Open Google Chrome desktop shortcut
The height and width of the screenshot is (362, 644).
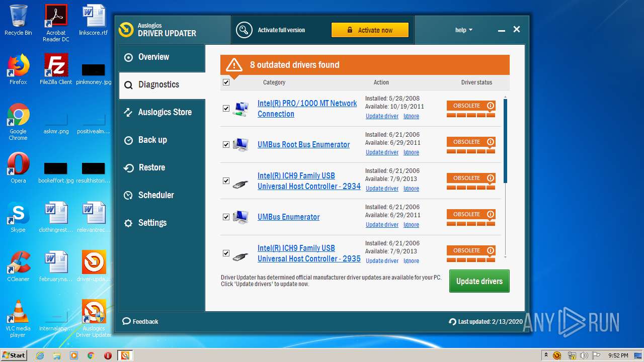(18, 122)
